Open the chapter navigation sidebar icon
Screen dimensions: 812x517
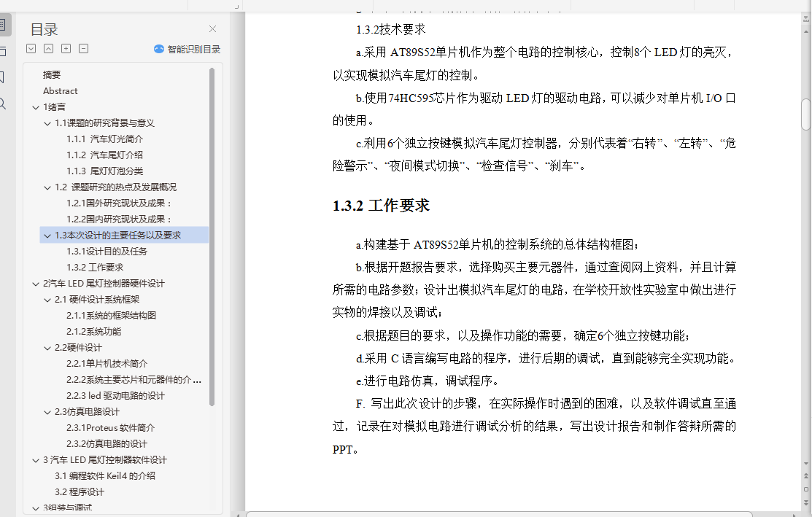(x=3, y=51)
